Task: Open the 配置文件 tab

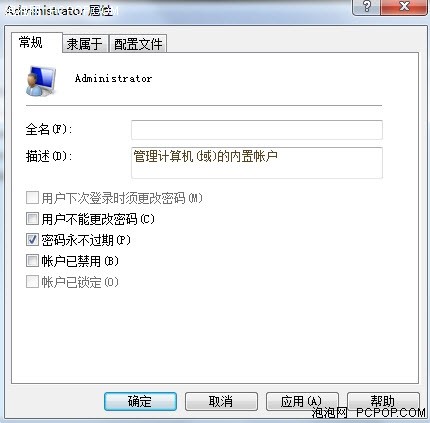Action: (x=138, y=44)
